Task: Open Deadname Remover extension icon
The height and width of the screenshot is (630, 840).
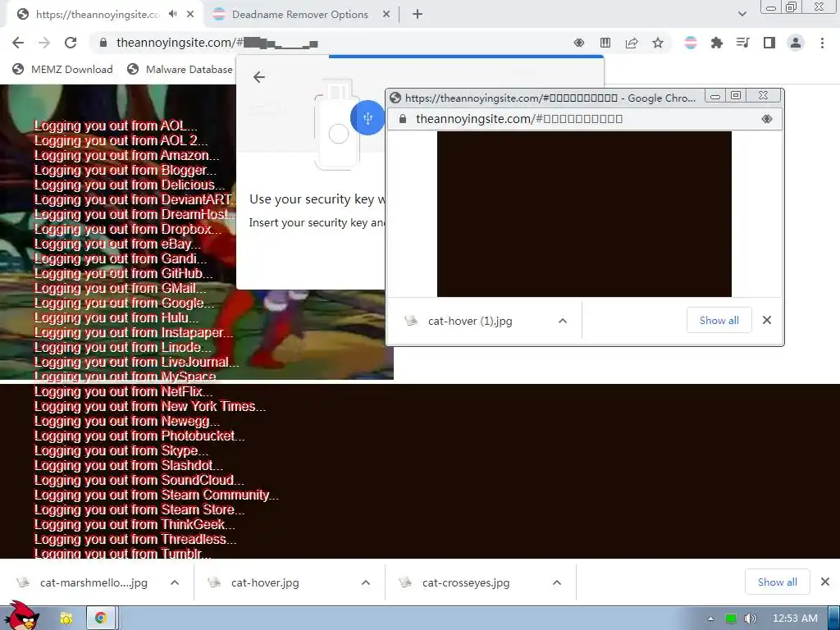Action: [x=691, y=43]
